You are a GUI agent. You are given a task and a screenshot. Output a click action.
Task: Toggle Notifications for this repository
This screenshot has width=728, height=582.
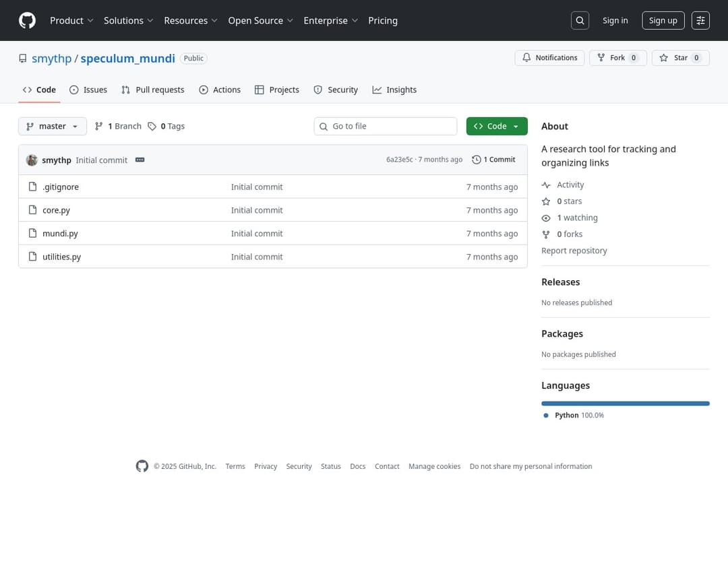549,58
